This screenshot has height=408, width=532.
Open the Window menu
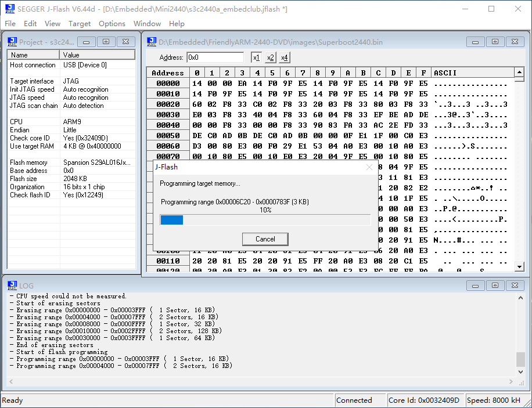click(x=148, y=23)
